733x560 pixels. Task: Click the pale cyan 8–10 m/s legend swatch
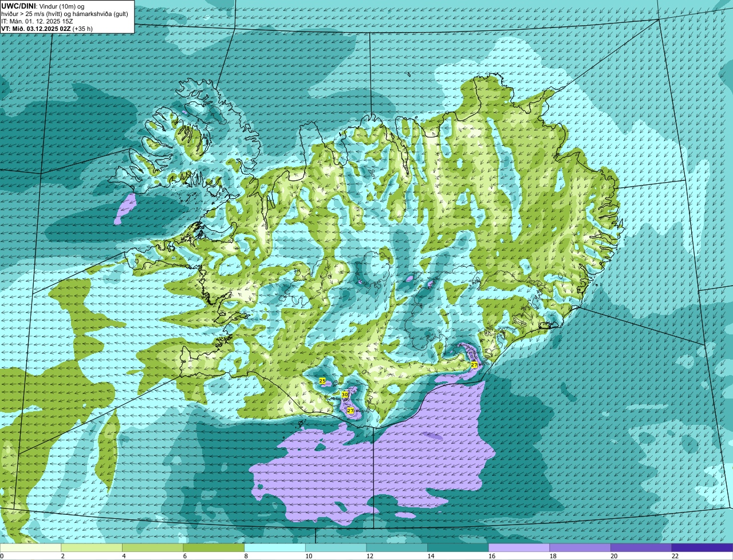pos(275,547)
